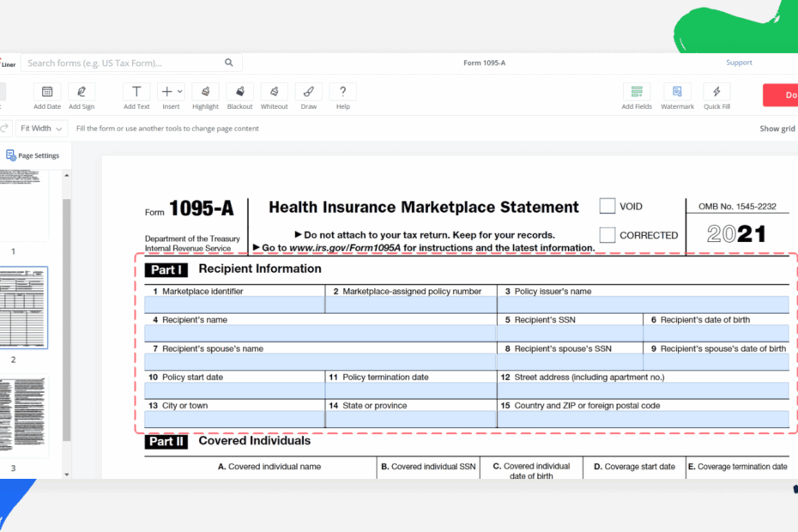Check the VOID checkbox on the form
798x532 pixels.
(607, 206)
